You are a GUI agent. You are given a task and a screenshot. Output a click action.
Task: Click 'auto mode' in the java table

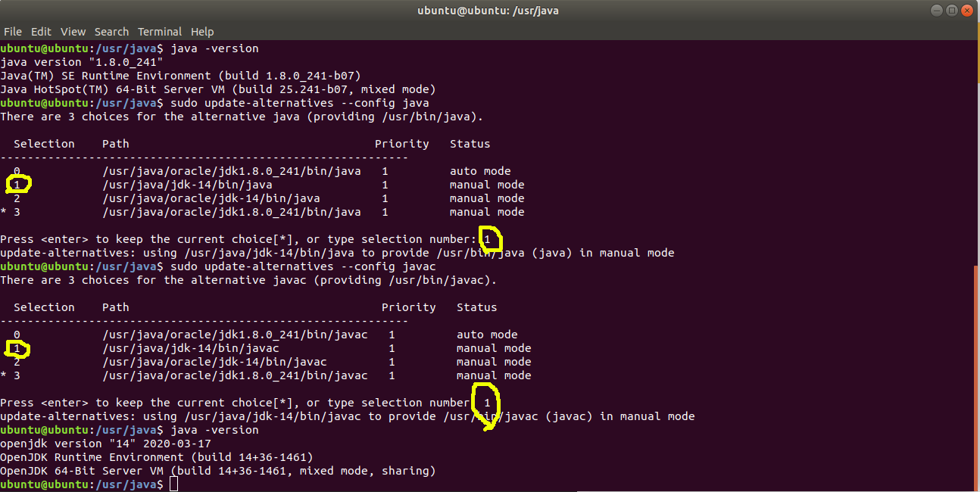click(480, 171)
